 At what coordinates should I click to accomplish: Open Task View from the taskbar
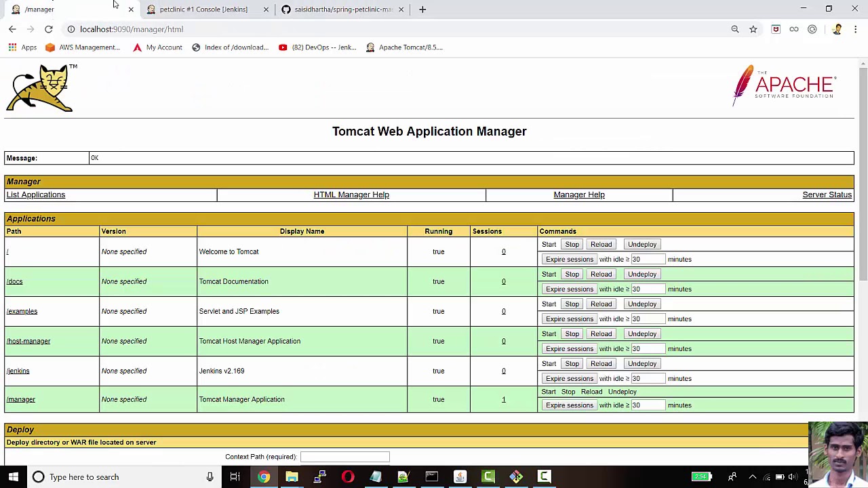235,477
